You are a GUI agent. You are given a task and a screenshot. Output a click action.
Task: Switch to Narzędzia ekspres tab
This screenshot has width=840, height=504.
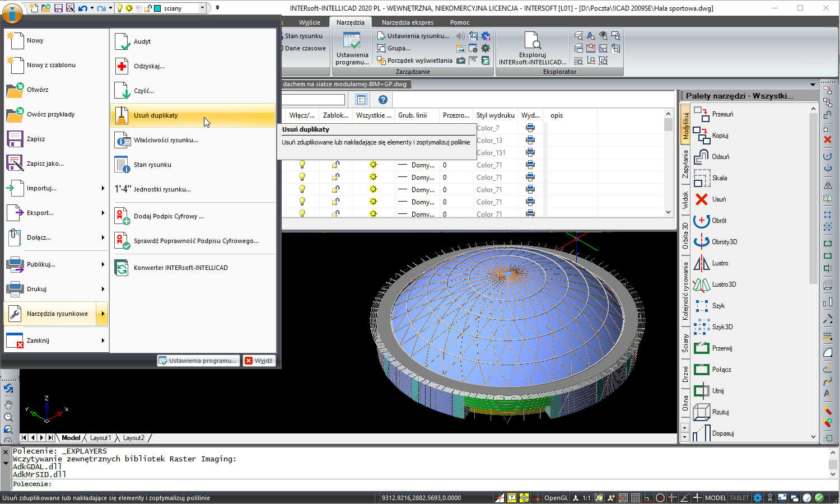(x=408, y=22)
